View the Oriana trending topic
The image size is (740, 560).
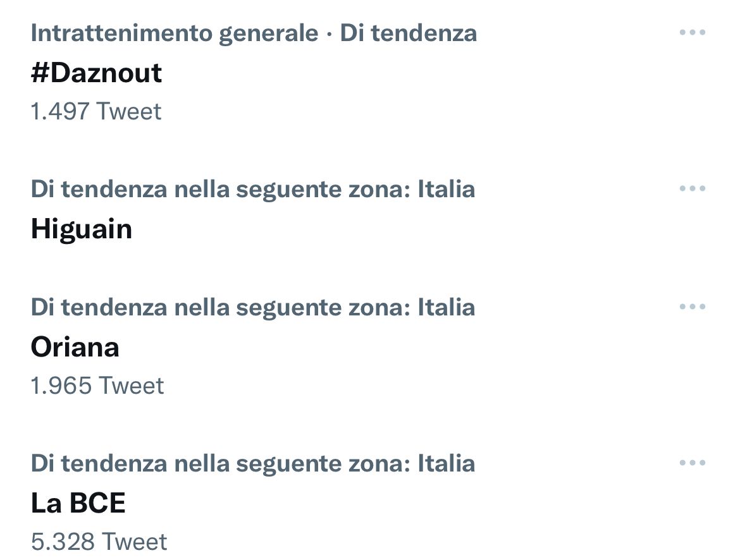point(75,347)
